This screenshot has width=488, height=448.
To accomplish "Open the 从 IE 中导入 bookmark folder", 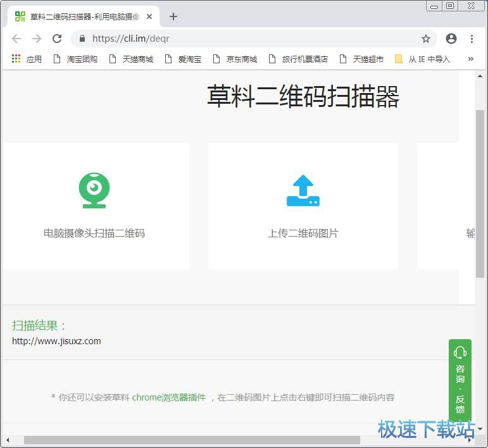I will [x=422, y=59].
